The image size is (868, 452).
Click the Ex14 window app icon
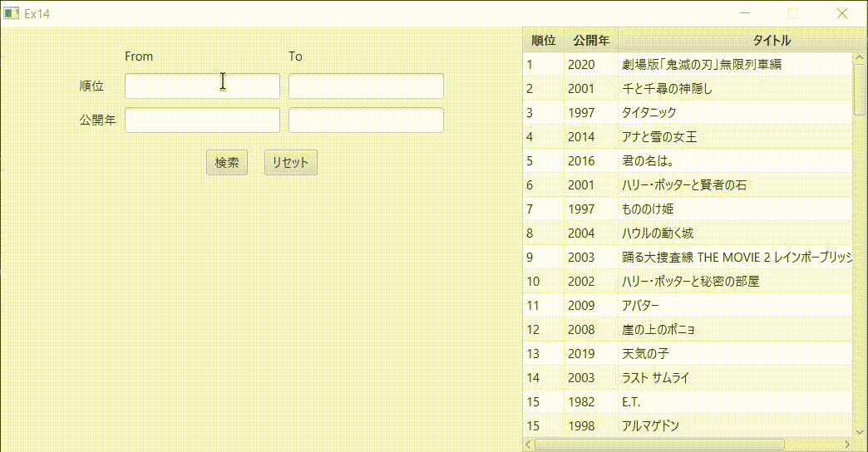tap(11, 13)
